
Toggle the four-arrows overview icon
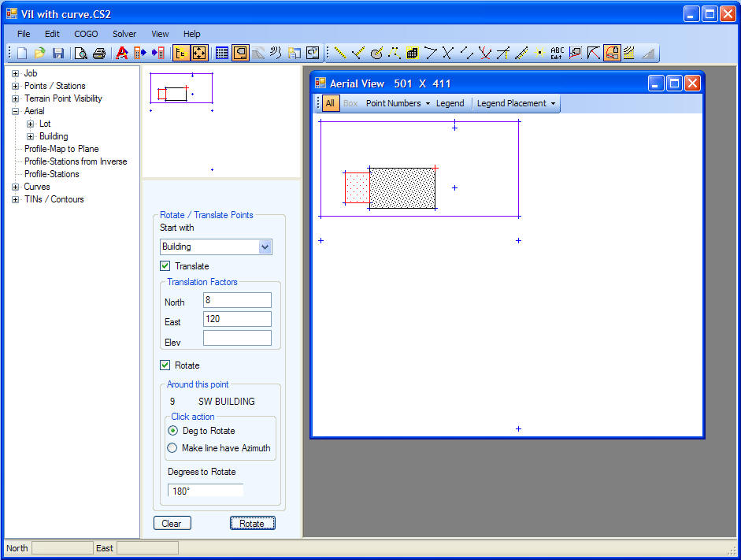click(199, 53)
